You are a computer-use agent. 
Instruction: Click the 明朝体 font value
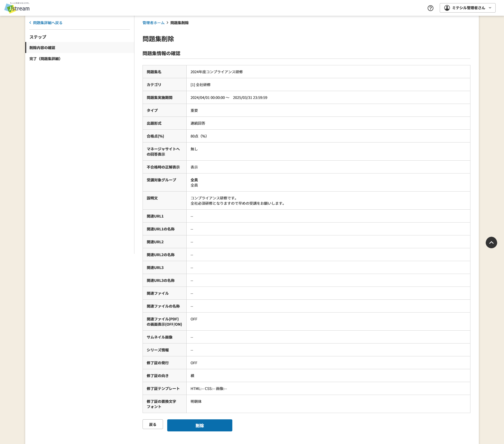(196, 401)
